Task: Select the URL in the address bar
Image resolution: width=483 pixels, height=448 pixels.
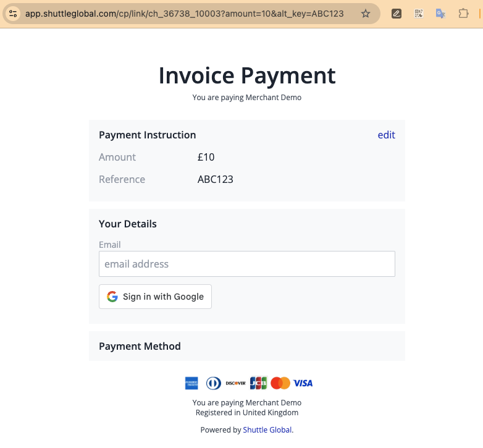Action: click(184, 14)
